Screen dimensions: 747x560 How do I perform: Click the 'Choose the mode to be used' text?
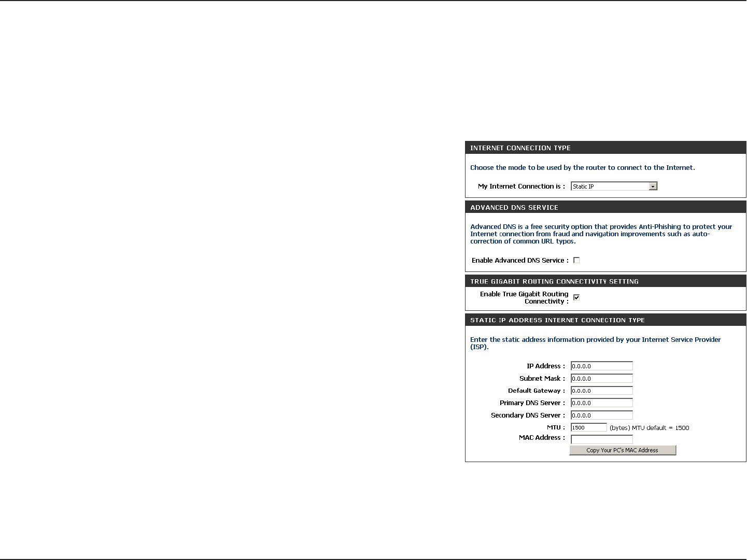pos(583,167)
